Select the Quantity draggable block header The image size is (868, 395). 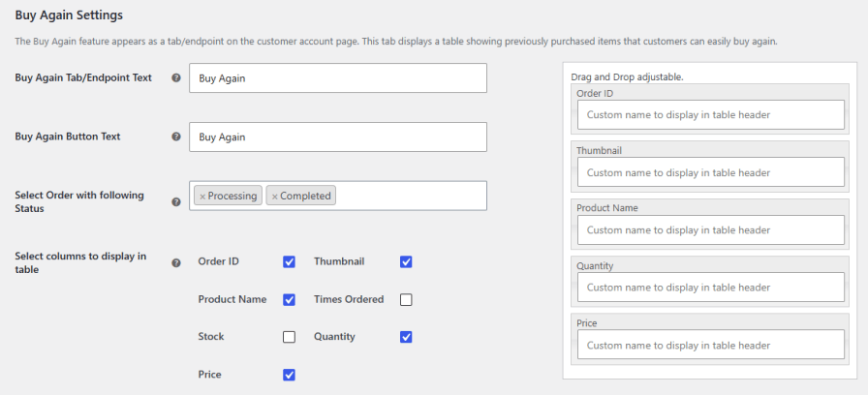[595, 265]
